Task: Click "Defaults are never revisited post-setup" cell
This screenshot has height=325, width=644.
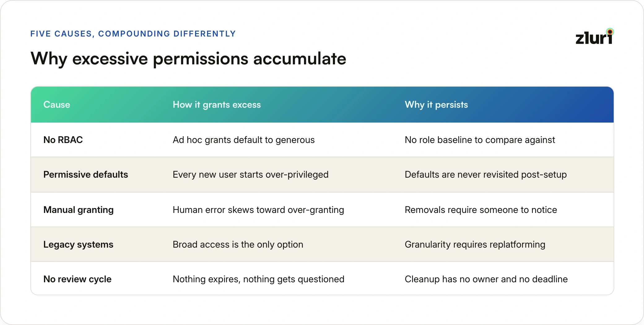Action: (486, 175)
